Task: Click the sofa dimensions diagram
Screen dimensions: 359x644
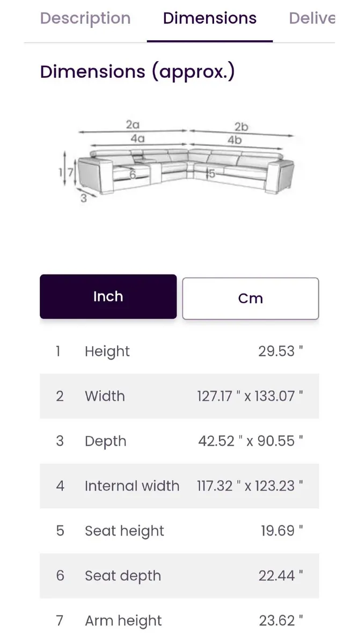Action: pyautogui.click(x=179, y=164)
